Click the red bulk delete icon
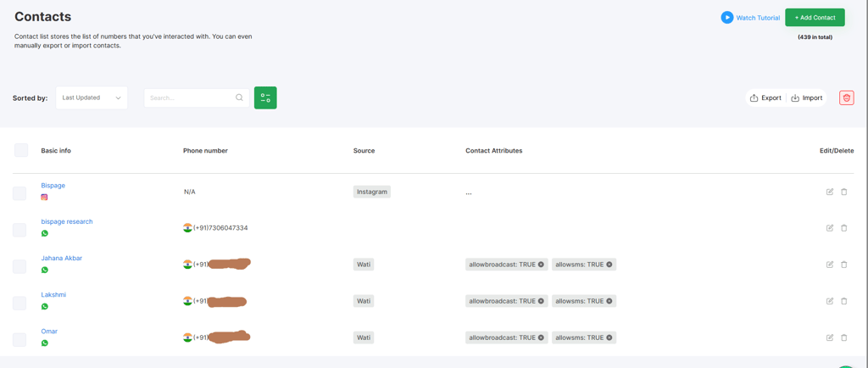 pos(847,98)
